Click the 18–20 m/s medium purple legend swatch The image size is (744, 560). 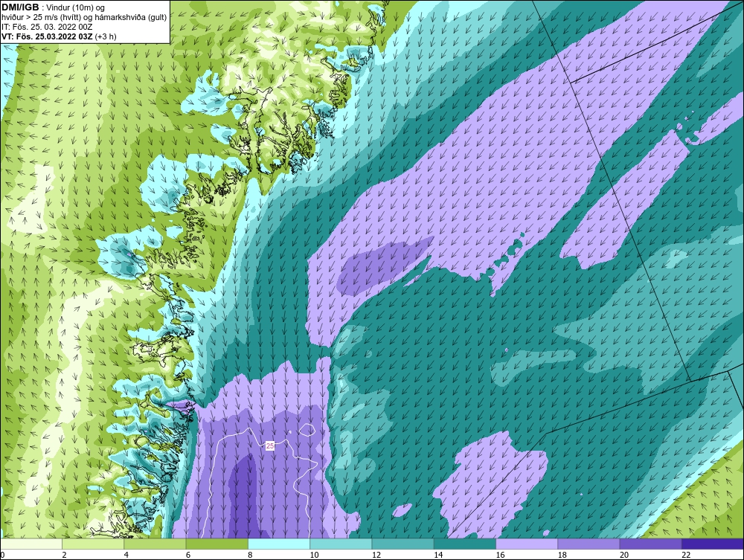[x=589, y=544]
